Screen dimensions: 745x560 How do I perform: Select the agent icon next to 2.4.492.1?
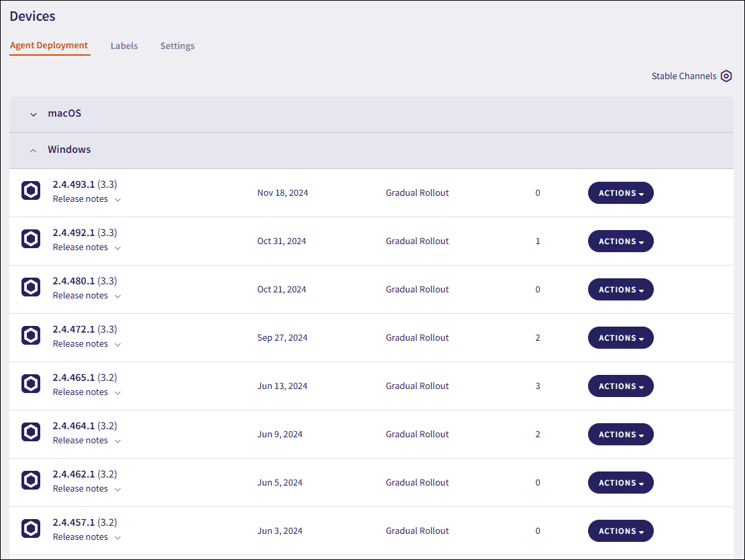click(31, 239)
